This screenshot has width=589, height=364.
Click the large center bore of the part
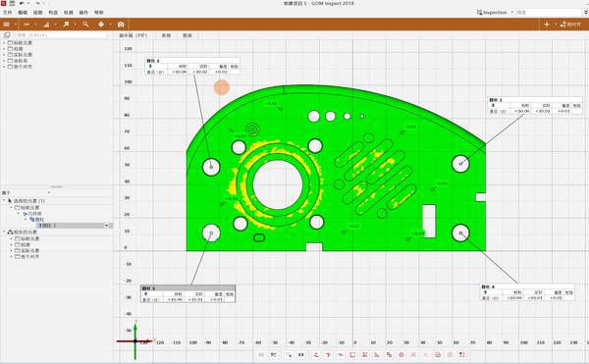[278, 184]
